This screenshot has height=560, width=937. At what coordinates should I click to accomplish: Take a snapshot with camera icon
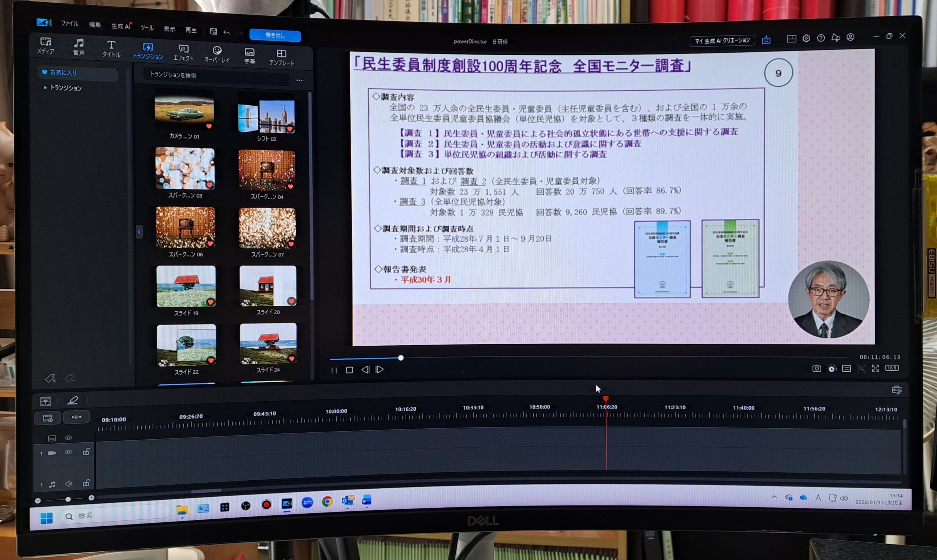coord(816,368)
